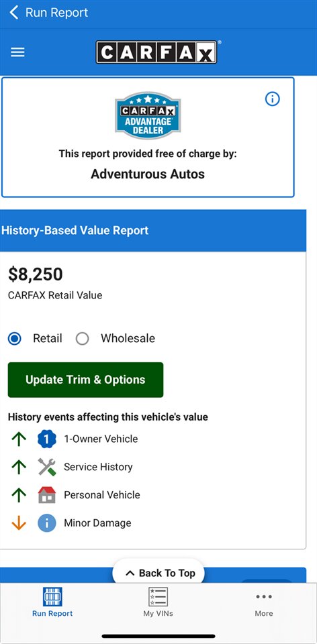The width and height of the screenshot is (317, 644).
Task: Open the More tab with three dots
Action: click(263, 603)
